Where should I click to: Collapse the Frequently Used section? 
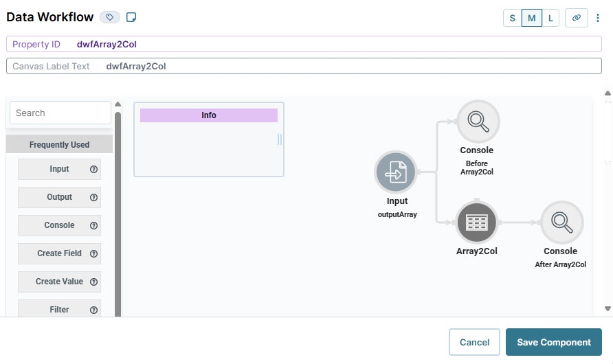coord(59,144)
